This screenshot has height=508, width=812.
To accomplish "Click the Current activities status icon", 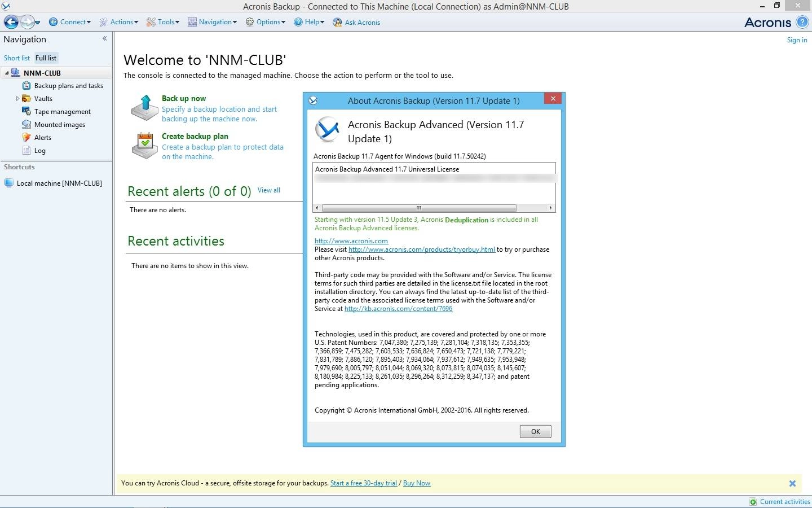I will click(753, 502).
